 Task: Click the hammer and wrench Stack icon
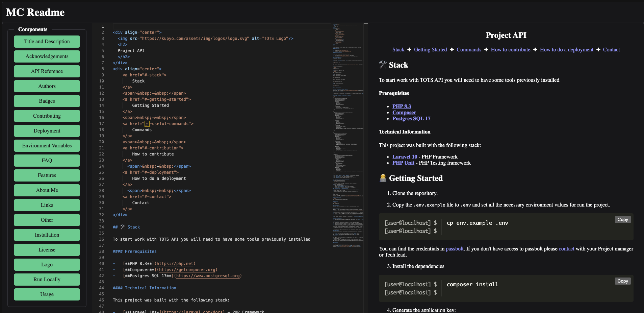tap(383, 65)
